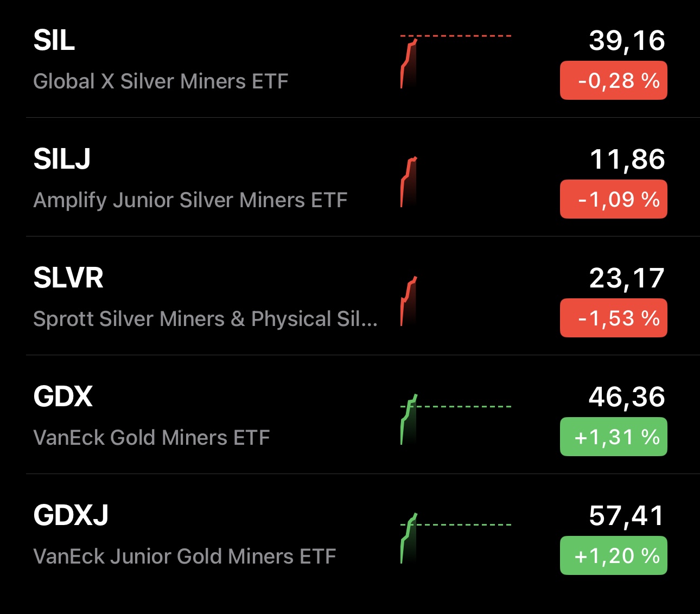Image resolution: width=700 pixels, height=614 pixels.
Task: Select the GDXJ ticker symbol
Action: [71, 516]
